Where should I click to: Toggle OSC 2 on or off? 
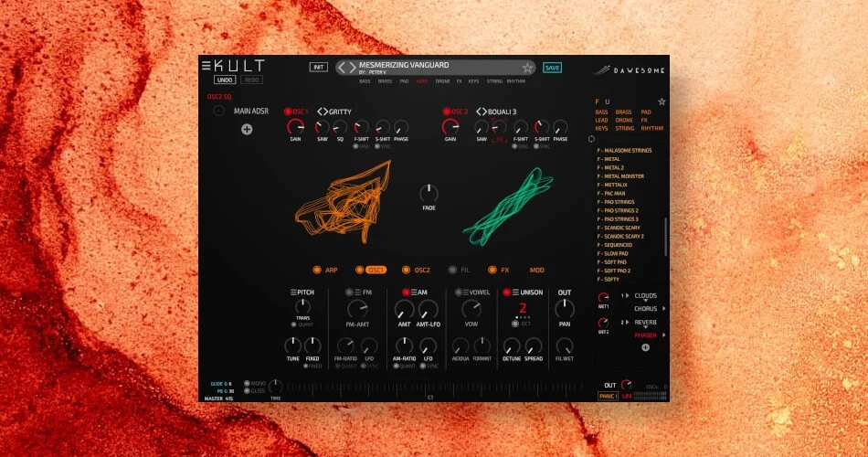click(446, 112)
